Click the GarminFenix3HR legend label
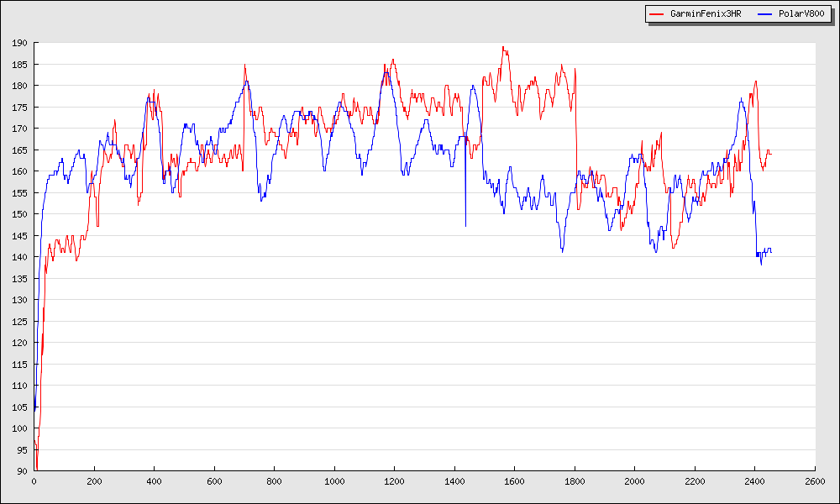This screenshot has width=840, height=504. click(706, 14)
